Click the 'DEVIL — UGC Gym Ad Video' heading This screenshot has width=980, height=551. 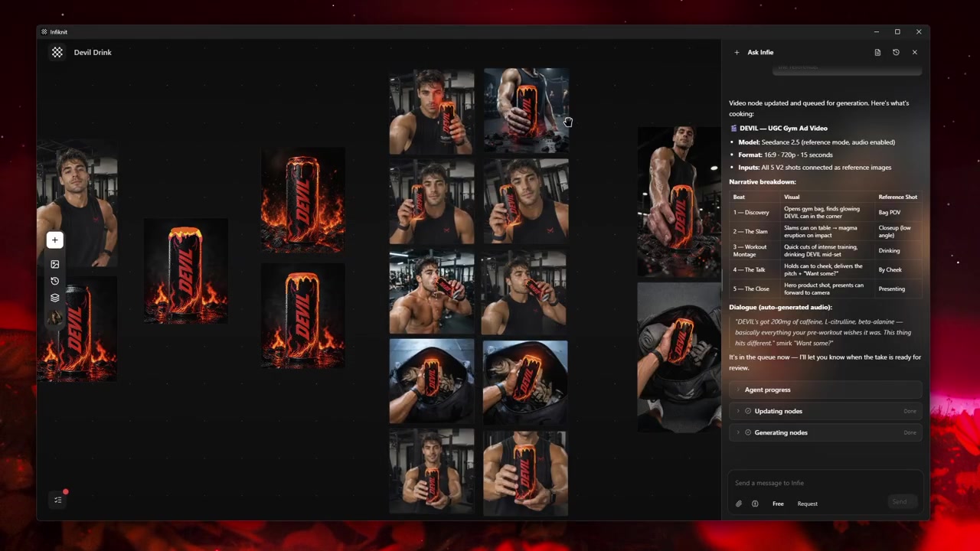pyautogui.click(x=783, y=128)
